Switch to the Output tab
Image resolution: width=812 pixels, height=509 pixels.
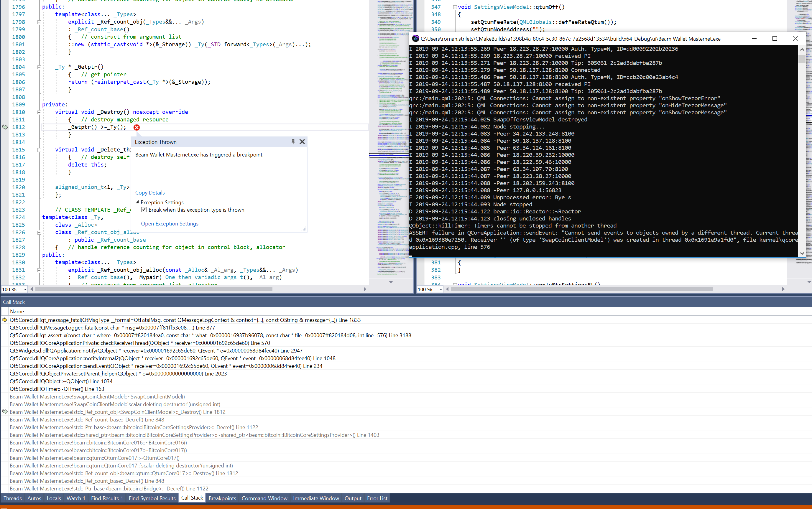pyautogui.click(x=353, y=498)
